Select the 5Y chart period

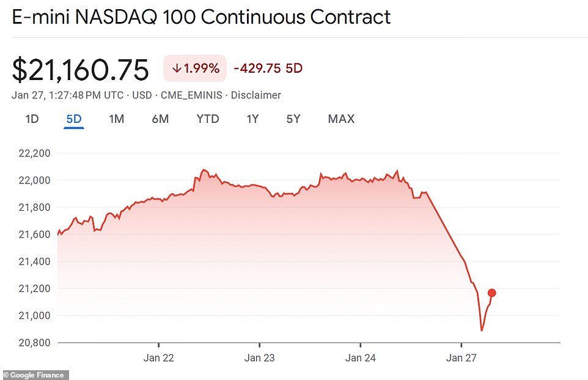tap(293, 119)
